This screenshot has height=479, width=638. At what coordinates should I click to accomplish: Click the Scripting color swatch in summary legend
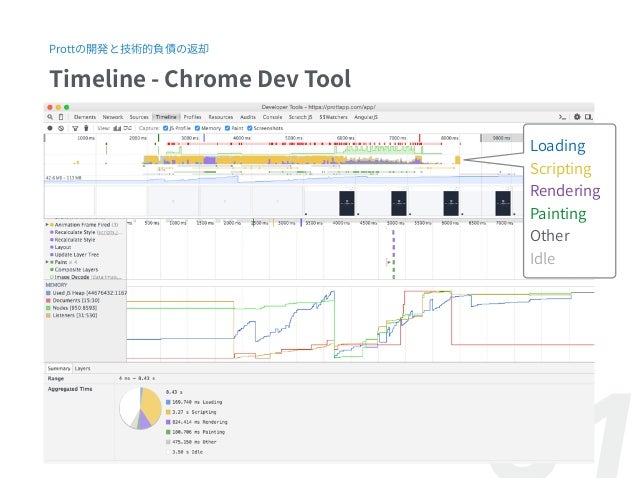pos(168,412)
